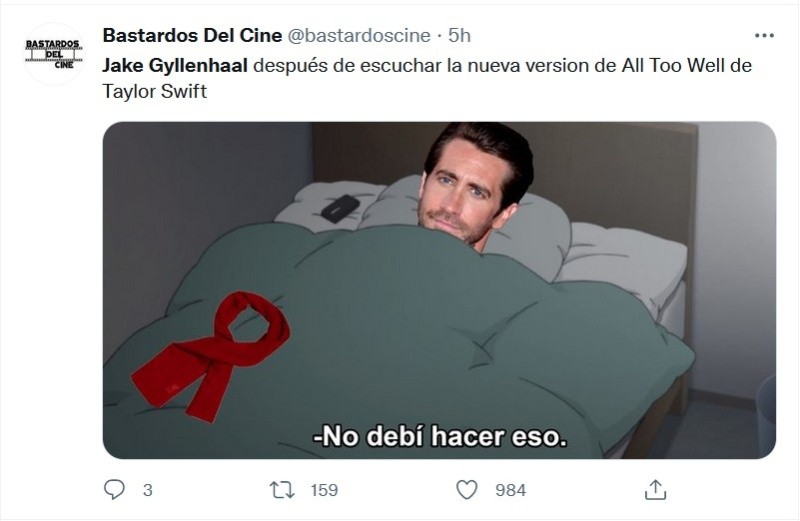Like the tweet with the heart icon
The height and width of the screenshot is (521, 800).
click(466, 490)
